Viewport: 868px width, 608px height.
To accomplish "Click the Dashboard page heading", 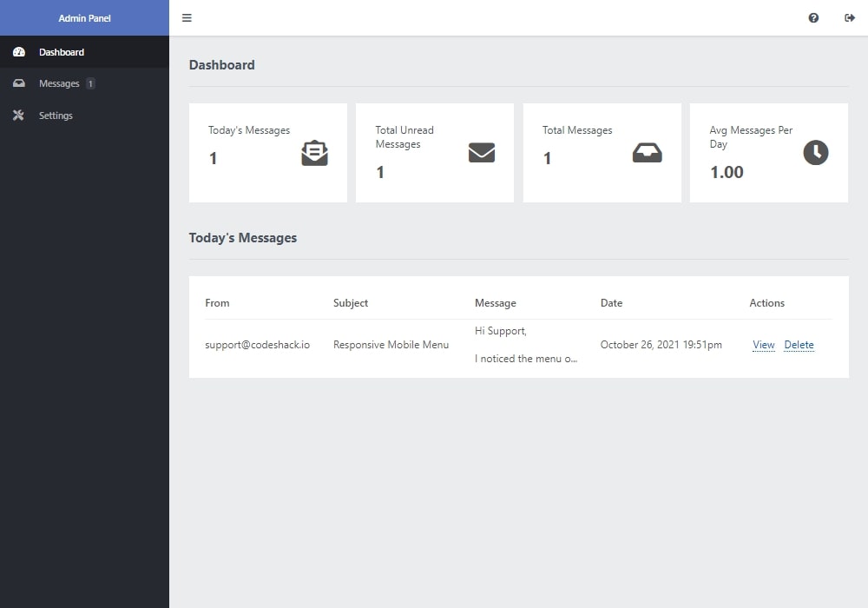I will pos(221,65).
